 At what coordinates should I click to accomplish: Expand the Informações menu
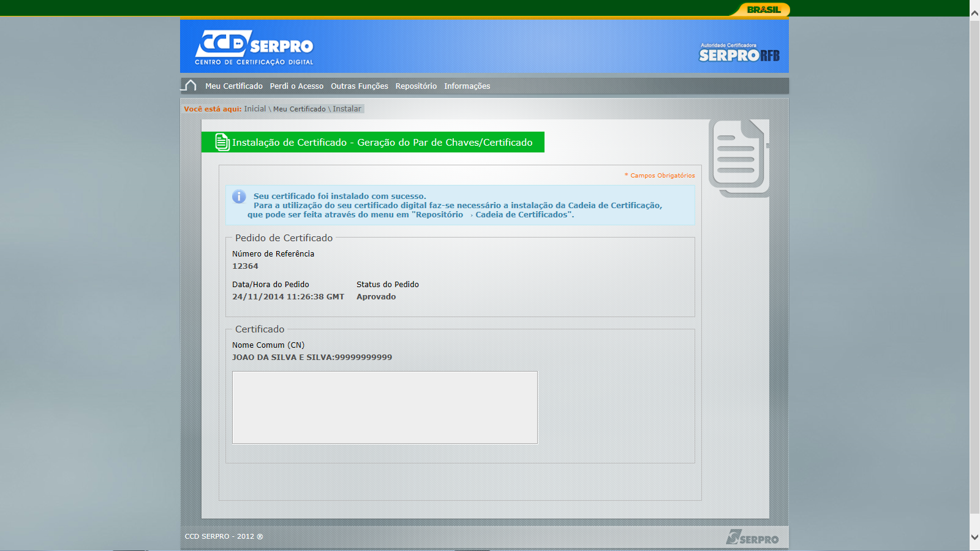pos(467,86)
